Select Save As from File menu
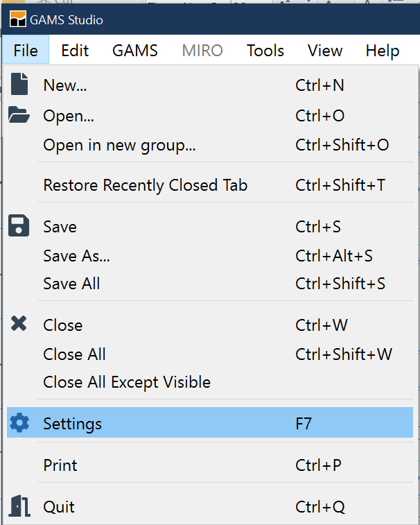Screen dimensions: 420x525 point(76,256)
